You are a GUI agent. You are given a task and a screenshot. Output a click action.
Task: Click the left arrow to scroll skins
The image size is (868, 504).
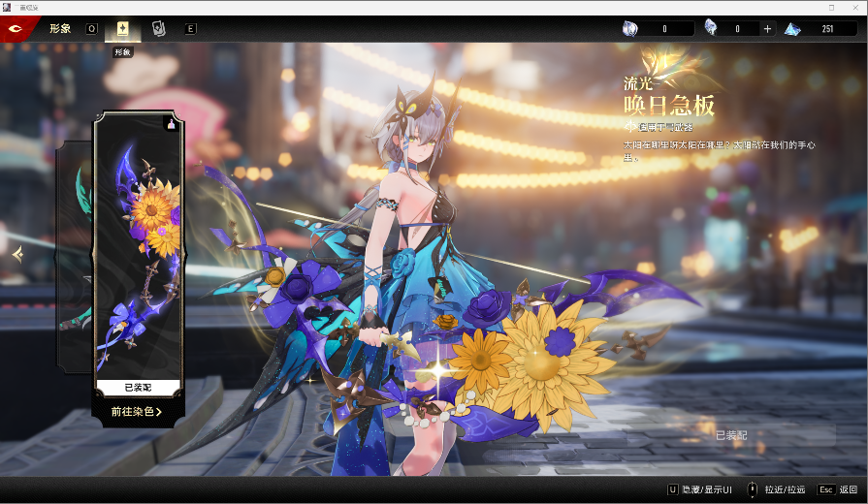[16, 254]
